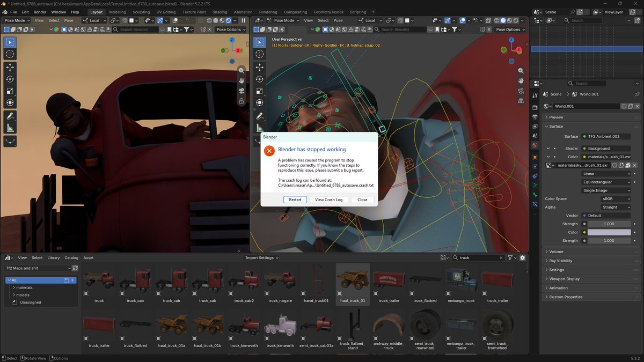Select the Cursor tool in left viewport

[10, 54]
